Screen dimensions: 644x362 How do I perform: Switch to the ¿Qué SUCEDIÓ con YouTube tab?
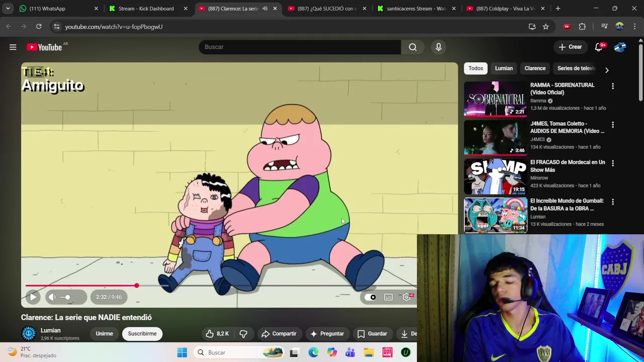(x=327, y=9)
